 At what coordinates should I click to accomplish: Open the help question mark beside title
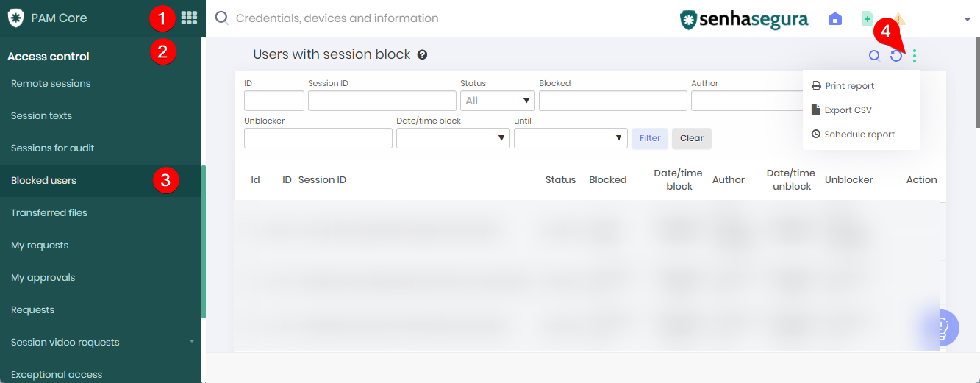pyautogui.click(x=423, y=54)
